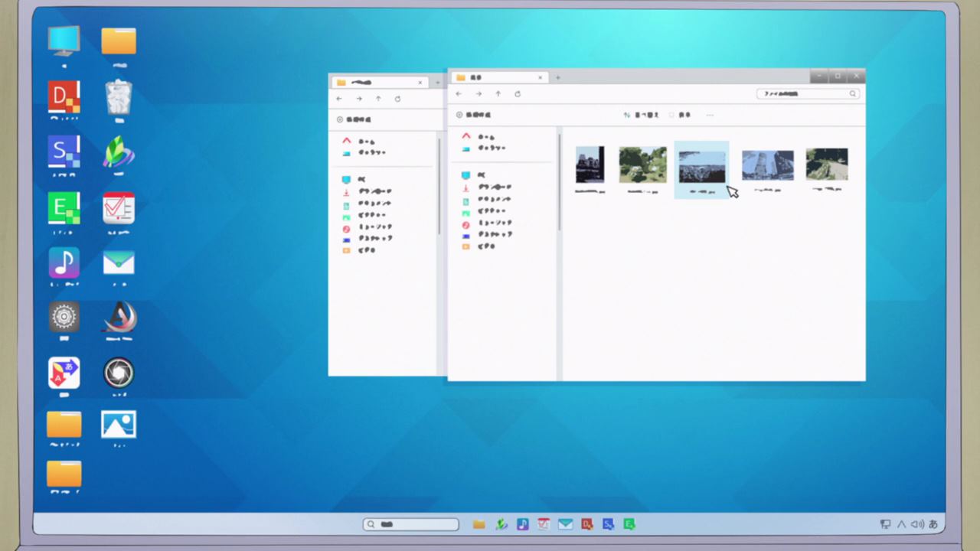980x551 pixels.
Task: Select Pictures green item in rear sidebar
Action: (364, 215)
